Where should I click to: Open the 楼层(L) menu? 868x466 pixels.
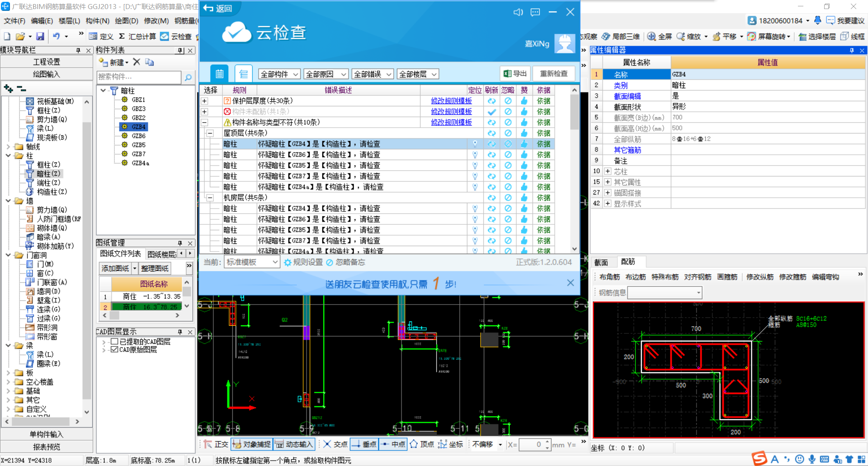click(x=69, y=21)
